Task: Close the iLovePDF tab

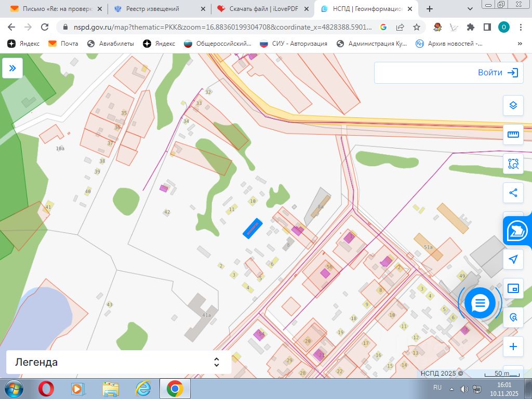Action: pyautogui.click(x=307, y=9)
